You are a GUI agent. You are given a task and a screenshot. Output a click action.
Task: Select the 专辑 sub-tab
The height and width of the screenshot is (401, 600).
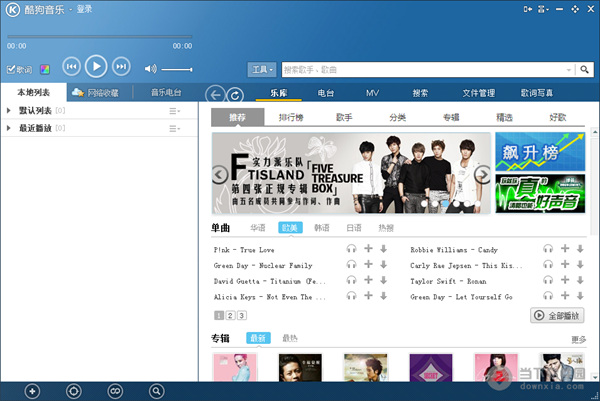pyautogui.click(x=451, y=117)
